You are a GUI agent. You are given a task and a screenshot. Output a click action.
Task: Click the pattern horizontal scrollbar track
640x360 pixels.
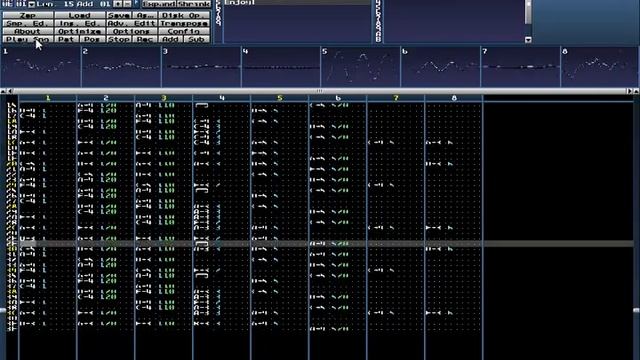point(319,91)
